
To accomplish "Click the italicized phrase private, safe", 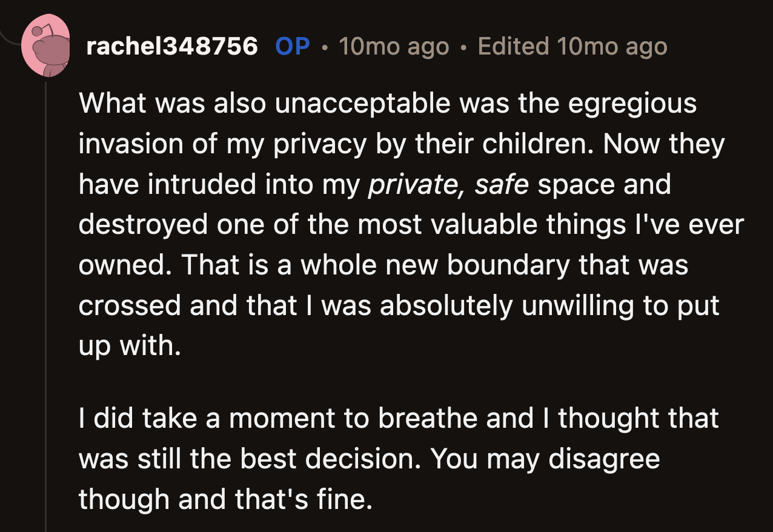I will [451, 184].
